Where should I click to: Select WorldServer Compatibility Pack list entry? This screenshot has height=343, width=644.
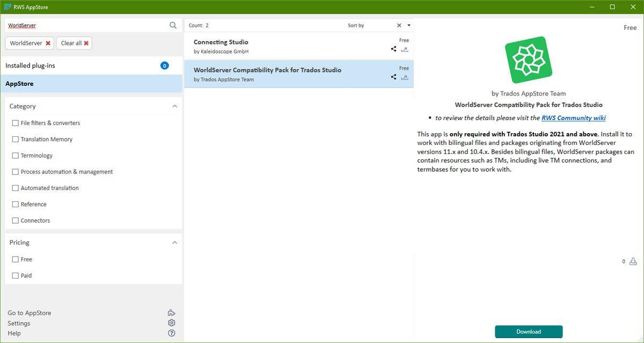coord(299,74)
